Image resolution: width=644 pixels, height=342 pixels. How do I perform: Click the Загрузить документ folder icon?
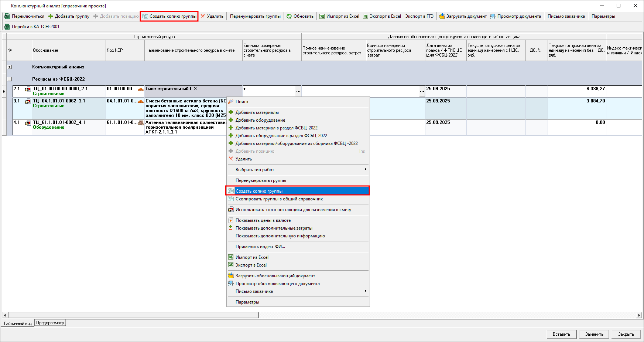pyautogui.click(x=442, y=16)
